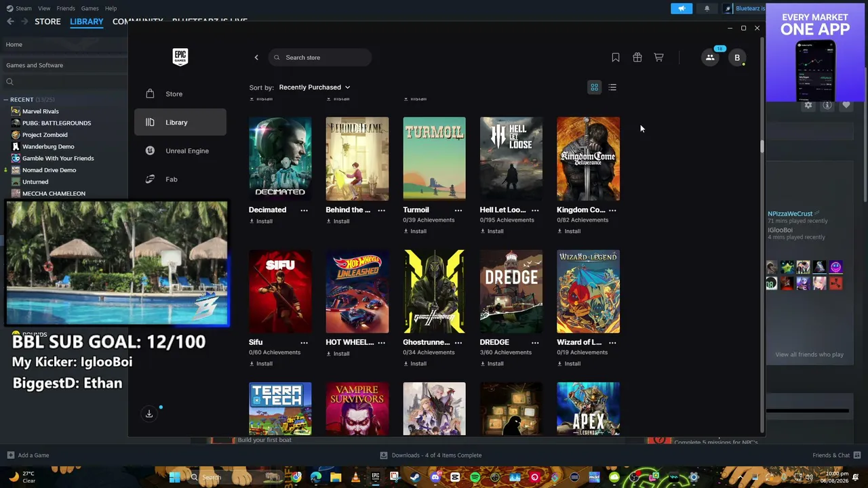868x488 pixels.
Task: Click Steam's announcements megaphone button
Action: point(682,8)
